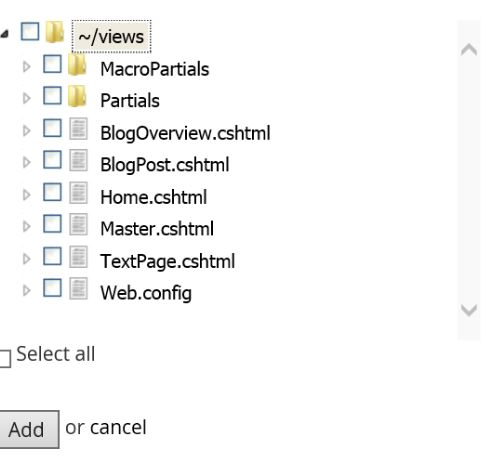The height and width of the screenshot is (456, 503).
Task: Click the MacroPartials folder icon
Action: [77, 64]
